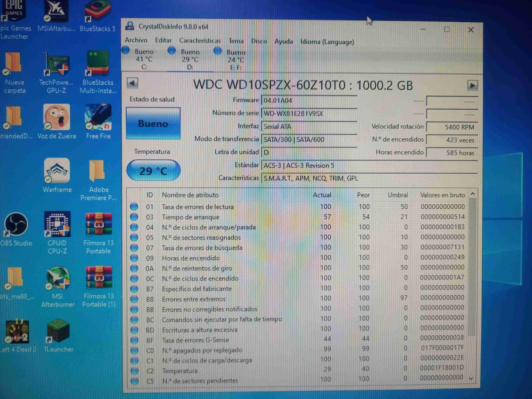Screen dimensions: 532x399
Task: Open the Ayuda menu
Action: tap(283, 41)
